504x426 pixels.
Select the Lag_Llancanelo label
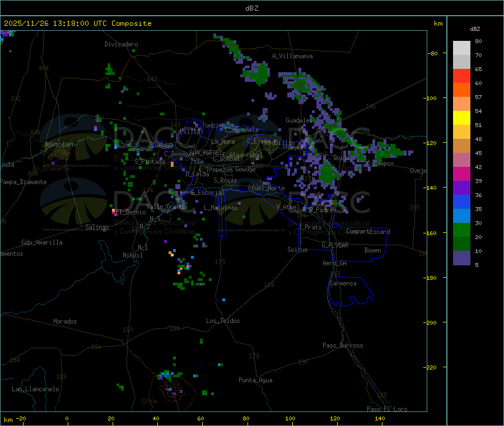[36, 388]
